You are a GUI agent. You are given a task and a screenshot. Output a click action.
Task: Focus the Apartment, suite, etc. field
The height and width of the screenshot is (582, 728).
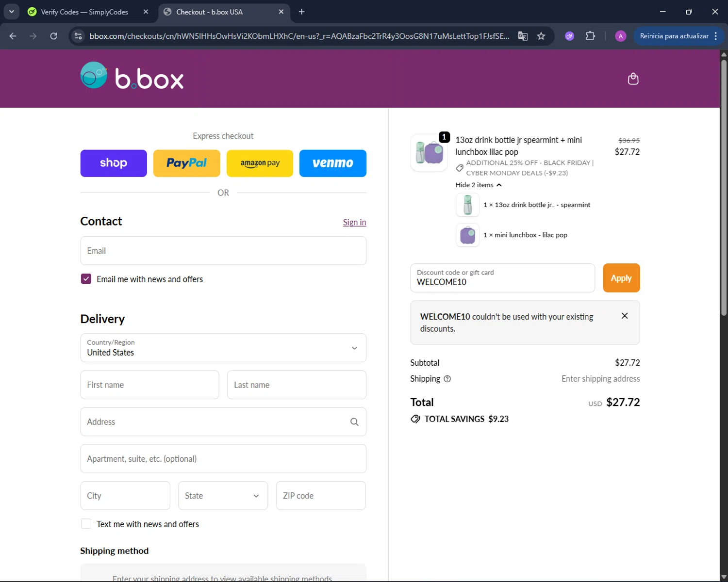pyautogui.click(x=223, y=459)
